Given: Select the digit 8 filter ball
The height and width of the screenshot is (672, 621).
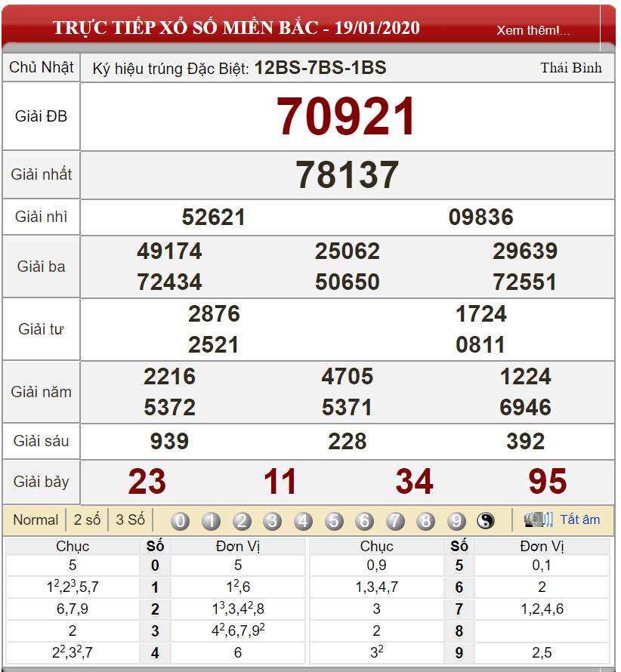Looking at the screenshot, I should click(426, 521).
